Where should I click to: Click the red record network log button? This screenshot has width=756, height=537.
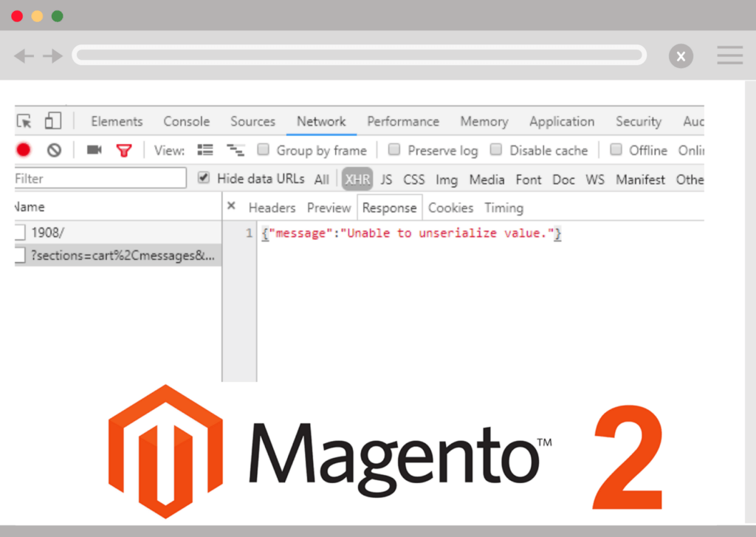click(22, 149)
